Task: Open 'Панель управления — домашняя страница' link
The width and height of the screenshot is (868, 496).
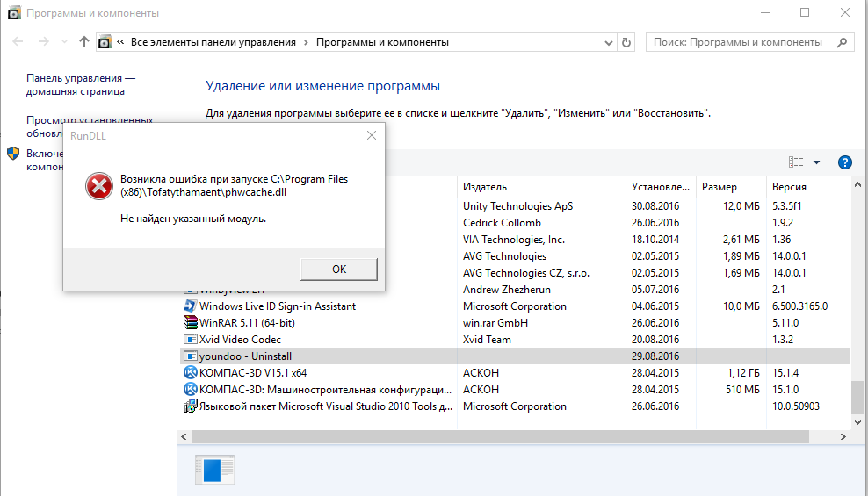Action: 81,84
